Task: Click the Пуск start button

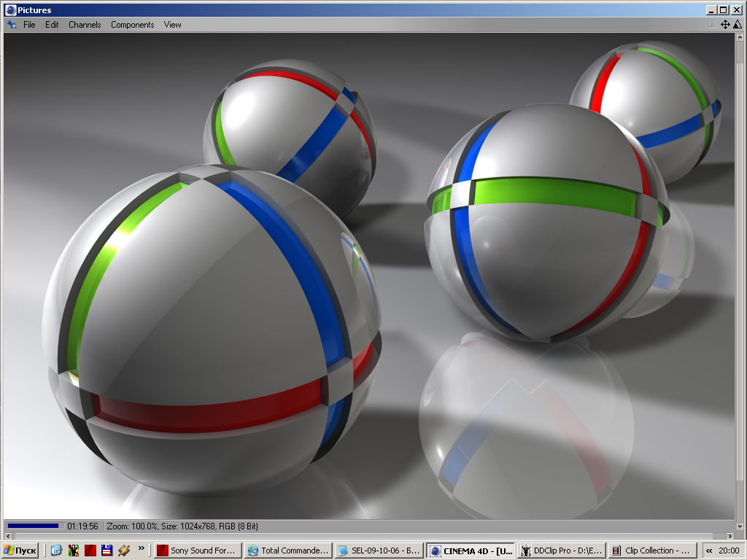Action: (x=20, y=551)
